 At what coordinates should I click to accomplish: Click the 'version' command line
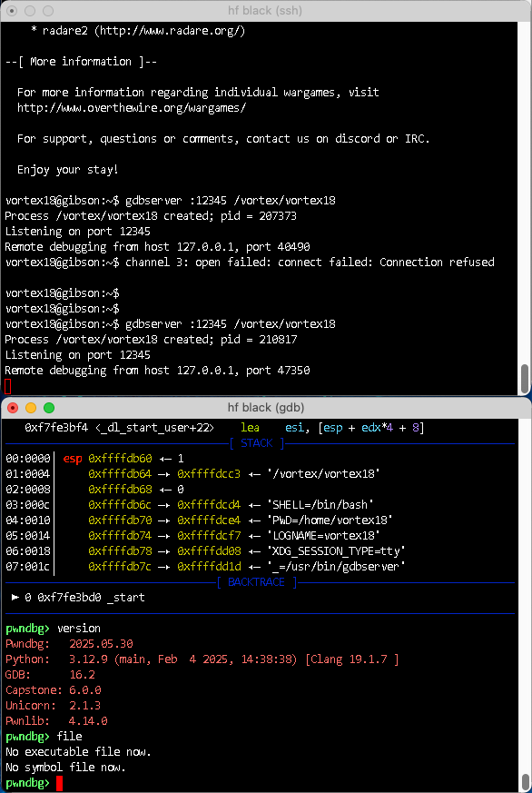pyautogui.click(x=79, y=629)
